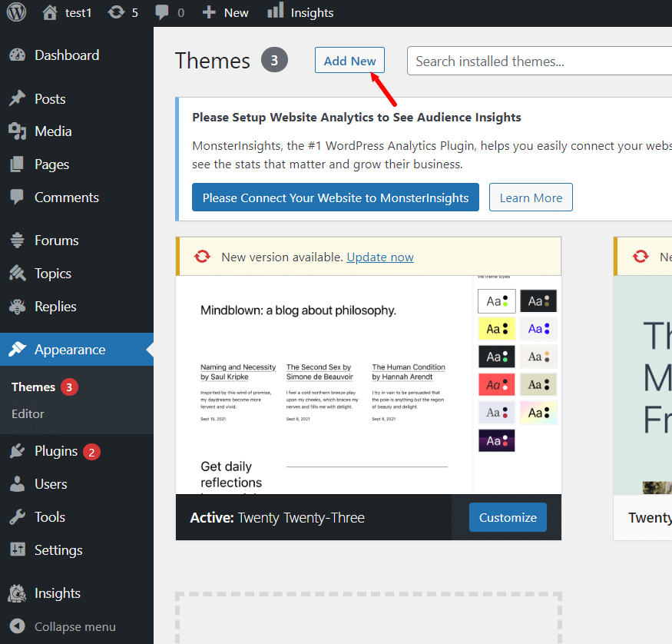Open Forums from the sidebar icon
The height and width of the screenshot is (644, 672).
(17, 240)
